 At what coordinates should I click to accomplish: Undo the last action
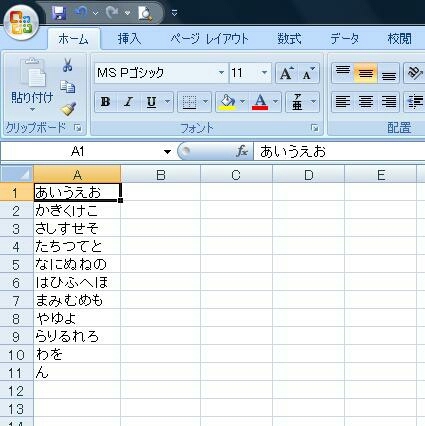tap(80, 13)
